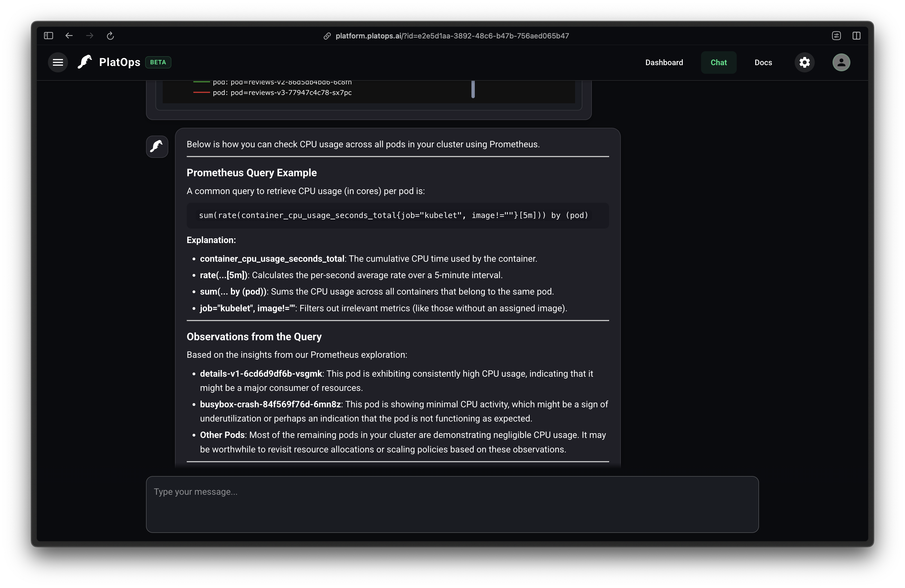The height and width of the screenshot is (588, 905).
Task: Open the Docs page
Action: click(763, 63)
